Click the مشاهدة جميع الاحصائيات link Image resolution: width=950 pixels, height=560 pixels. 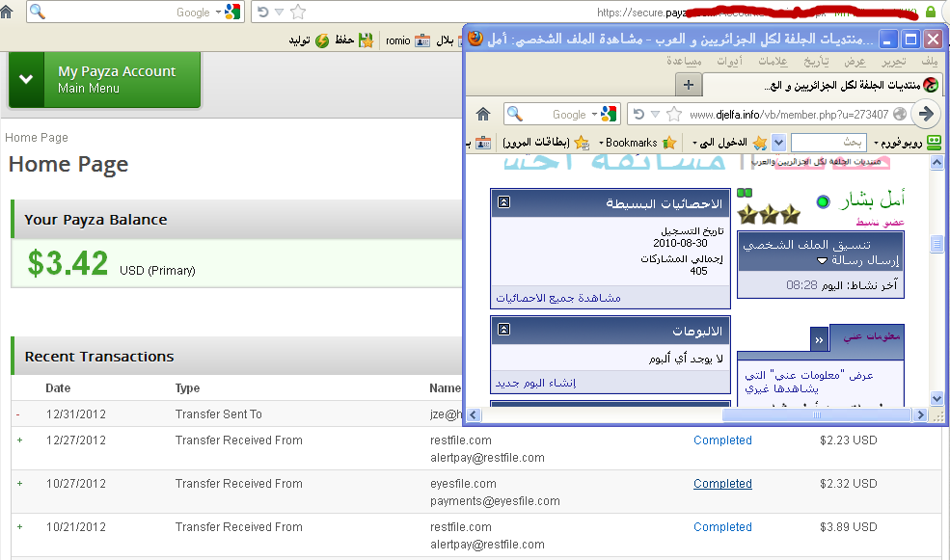558,298
